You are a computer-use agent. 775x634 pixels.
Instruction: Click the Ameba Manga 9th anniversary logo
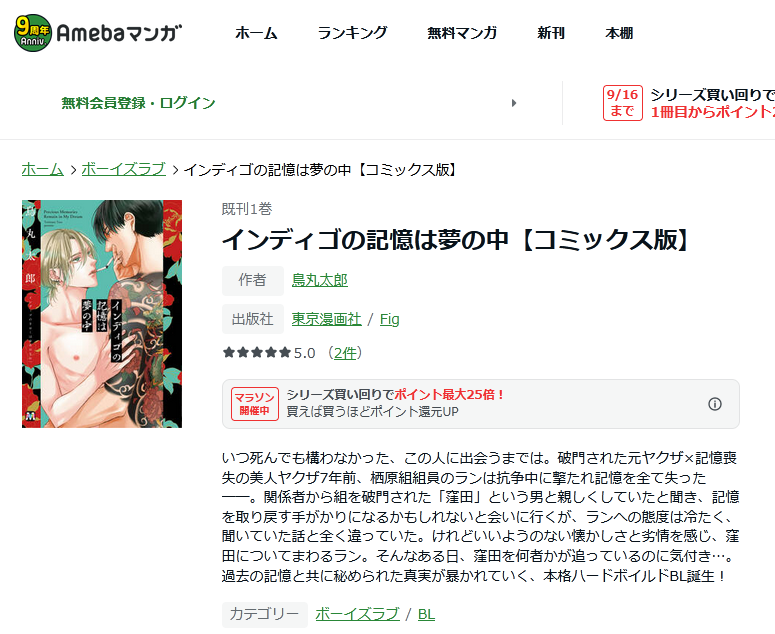click(x=98, y=33)
